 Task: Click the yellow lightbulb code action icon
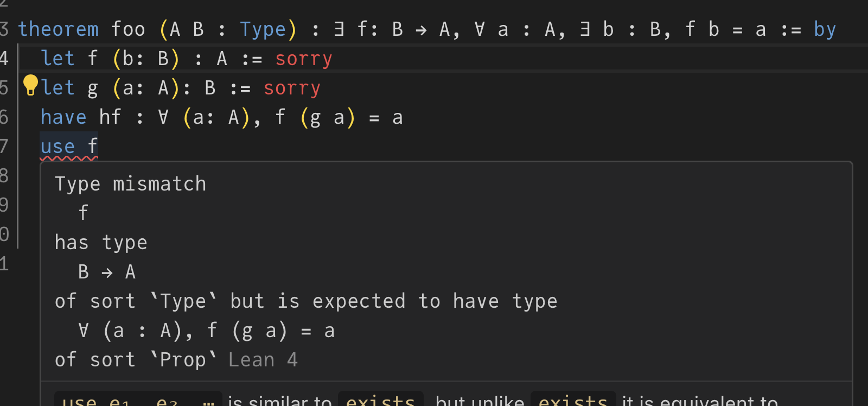30,85
